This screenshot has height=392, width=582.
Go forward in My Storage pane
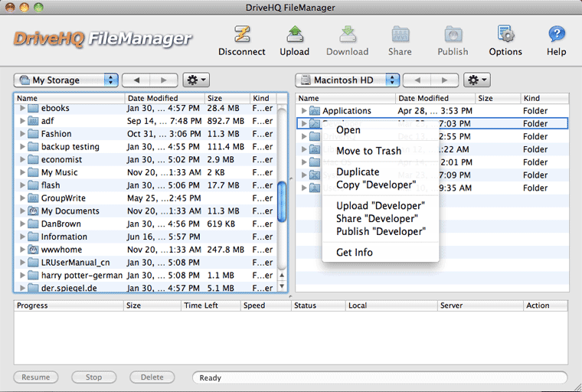coord(164,80)
